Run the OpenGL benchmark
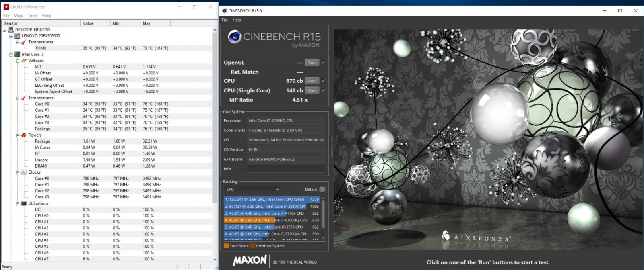This screenshot has height=270, width=644. [312, 62]
